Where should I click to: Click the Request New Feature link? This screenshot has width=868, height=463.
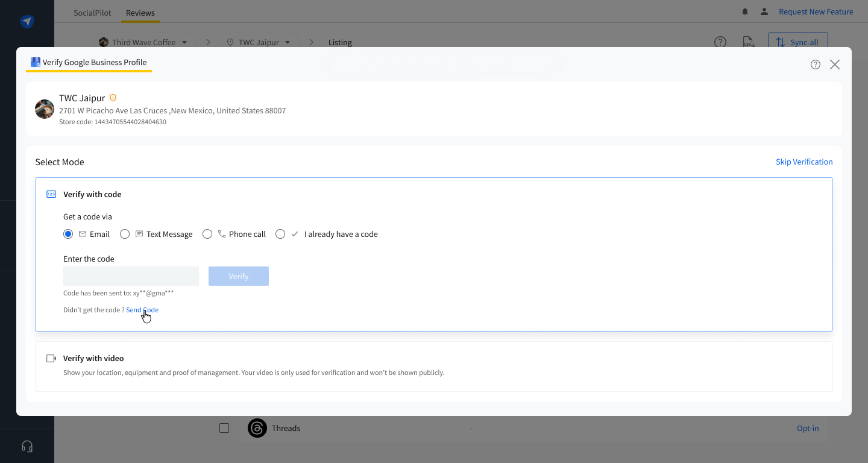(816, 11)
